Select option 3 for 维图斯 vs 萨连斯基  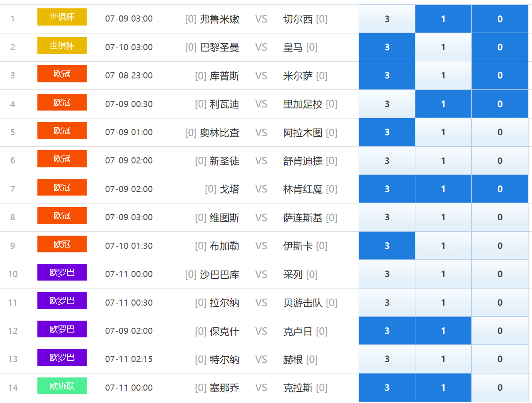click(x=387, y=217)
